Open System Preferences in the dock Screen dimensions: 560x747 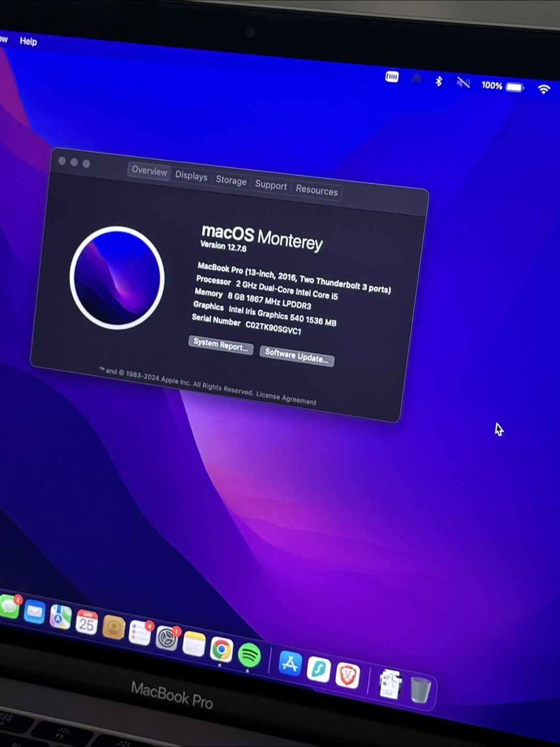167,639
